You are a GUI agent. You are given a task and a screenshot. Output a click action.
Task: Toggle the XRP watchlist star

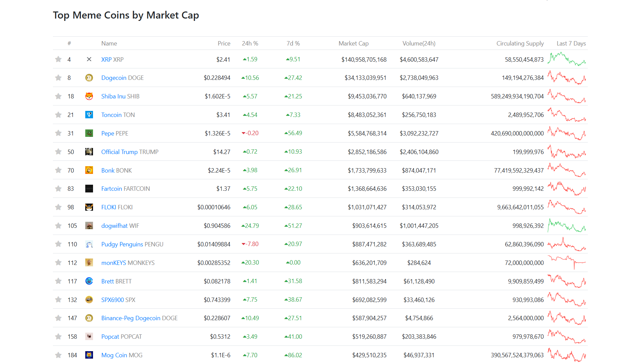58,59
